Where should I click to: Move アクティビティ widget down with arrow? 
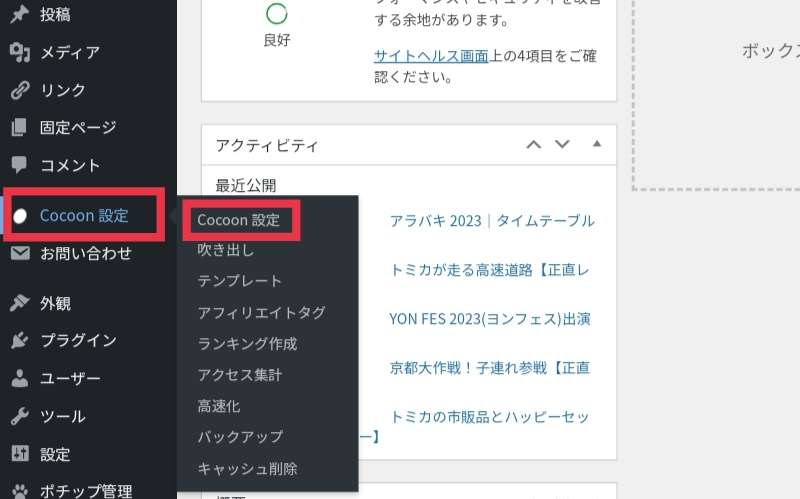562,144
